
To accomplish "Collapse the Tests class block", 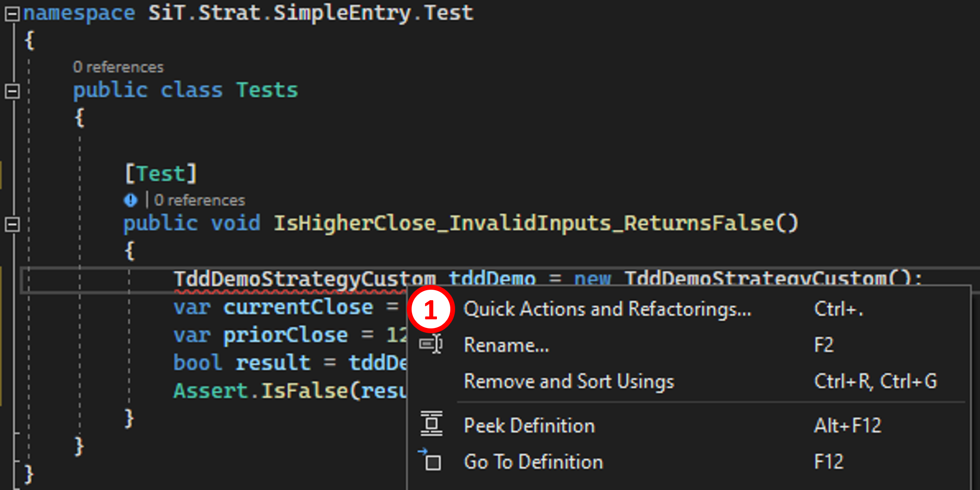I will tap(12, 91).
